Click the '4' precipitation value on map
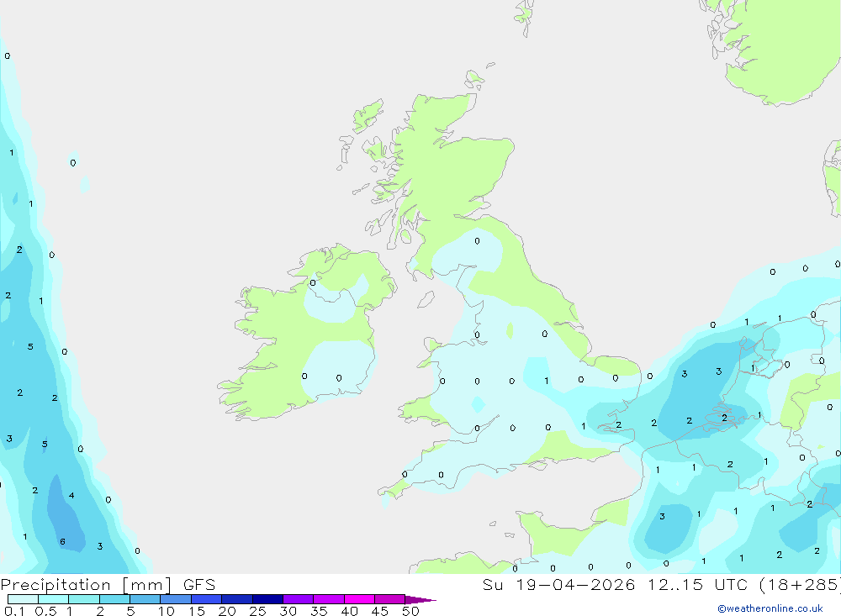Viewport: 841px width, 616px height. (71, 495)
